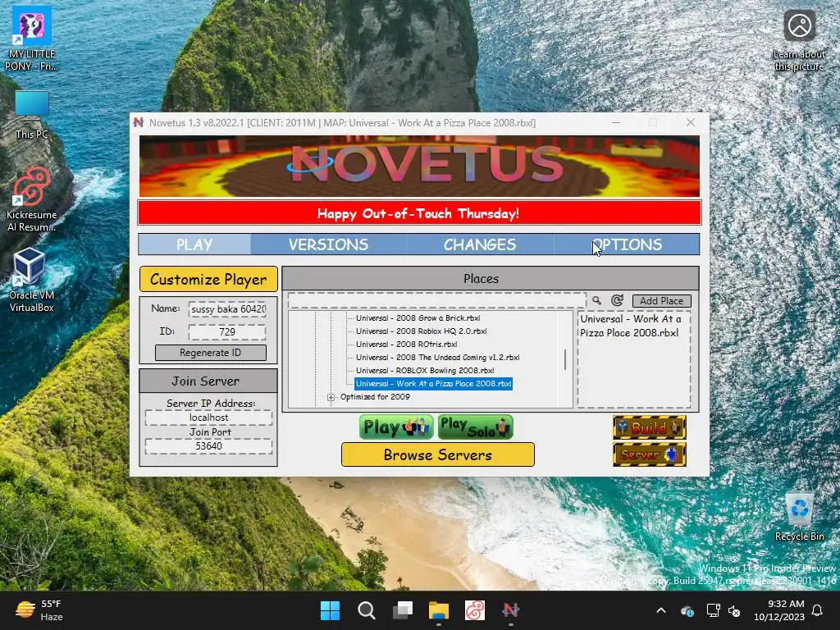Select Universal - 2008 Grow a Brick.rbxl
The height and width of the screenshot is (630, 840).
(418, 317)
